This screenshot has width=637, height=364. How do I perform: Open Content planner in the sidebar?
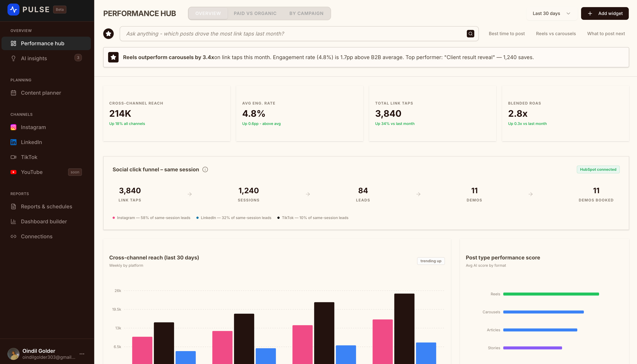click(46, 93)
